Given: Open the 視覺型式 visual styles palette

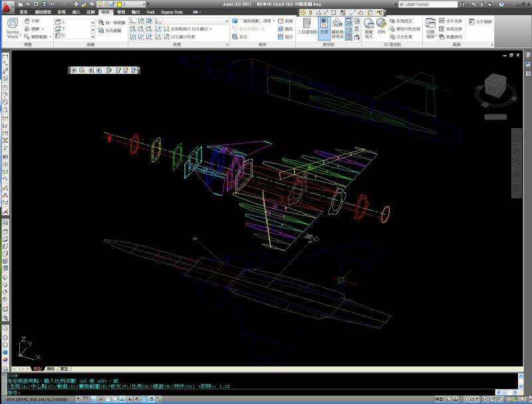Looking at the screenshot, I should [x=368, y=28].
